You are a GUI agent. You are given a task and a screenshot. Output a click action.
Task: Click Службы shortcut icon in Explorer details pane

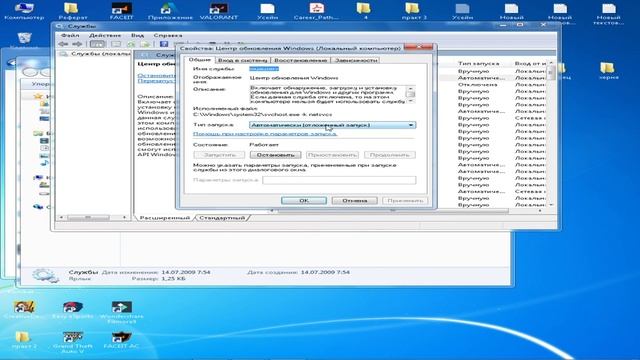[x=45, y=276]
